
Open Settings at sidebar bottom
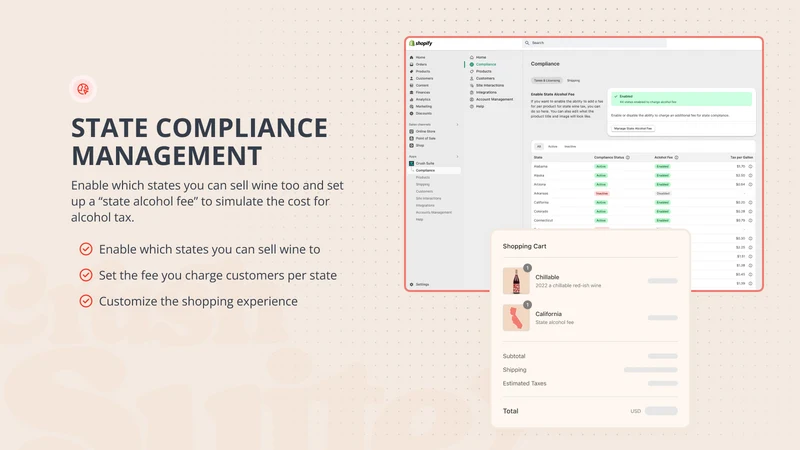point(422,284)
